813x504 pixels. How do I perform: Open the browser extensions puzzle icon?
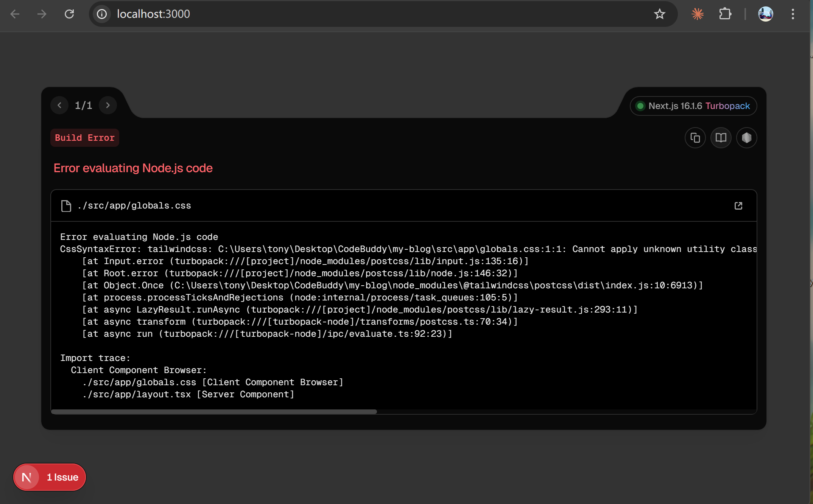[725, 14]
